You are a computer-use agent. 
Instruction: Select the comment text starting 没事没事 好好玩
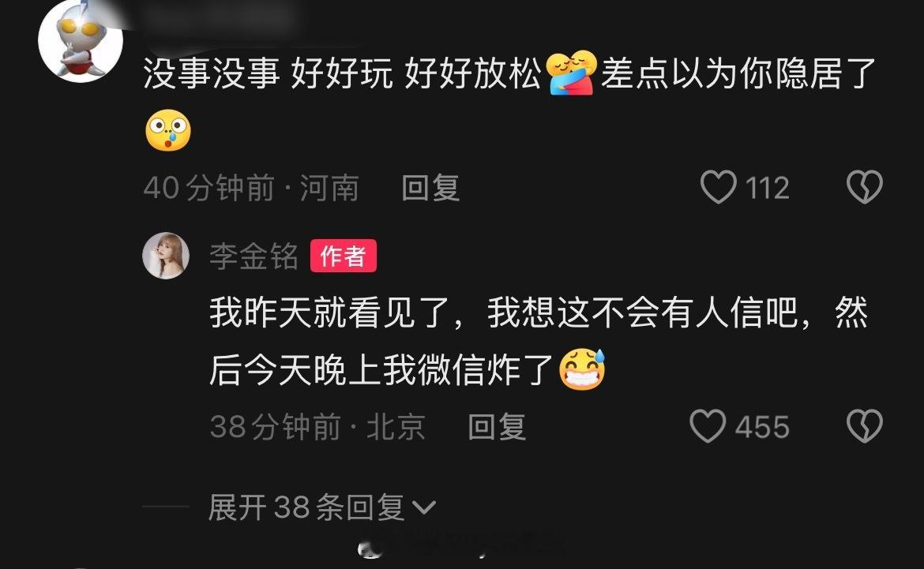pos(510,101)
